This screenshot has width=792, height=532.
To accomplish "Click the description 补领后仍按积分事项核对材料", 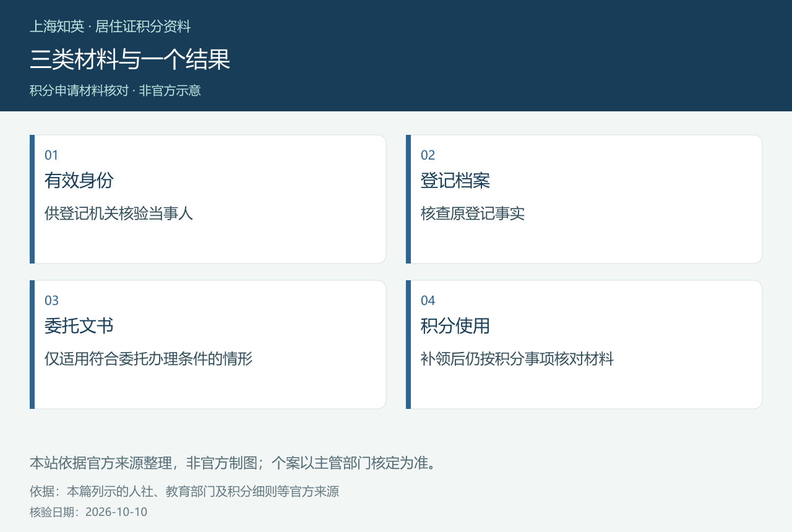I will coord(517,359).
